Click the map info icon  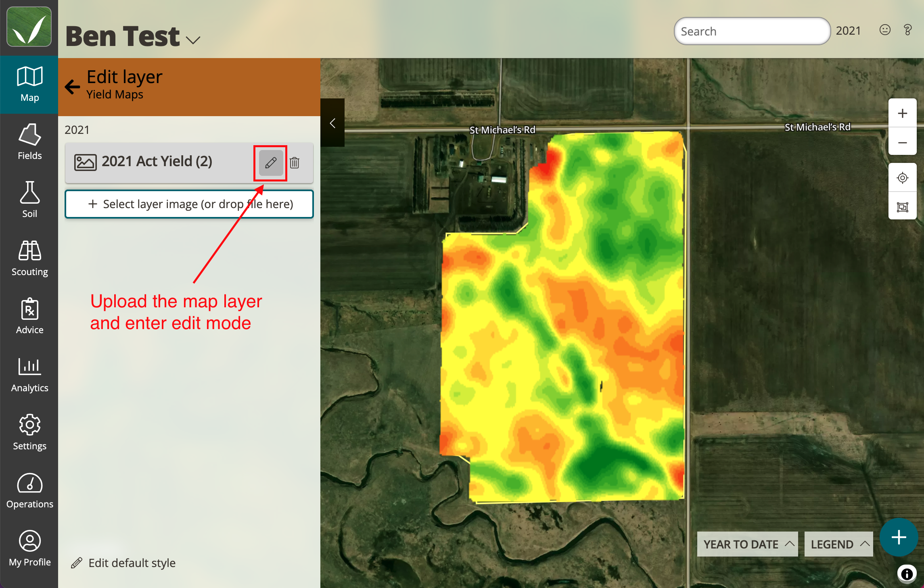click(907, 573)
